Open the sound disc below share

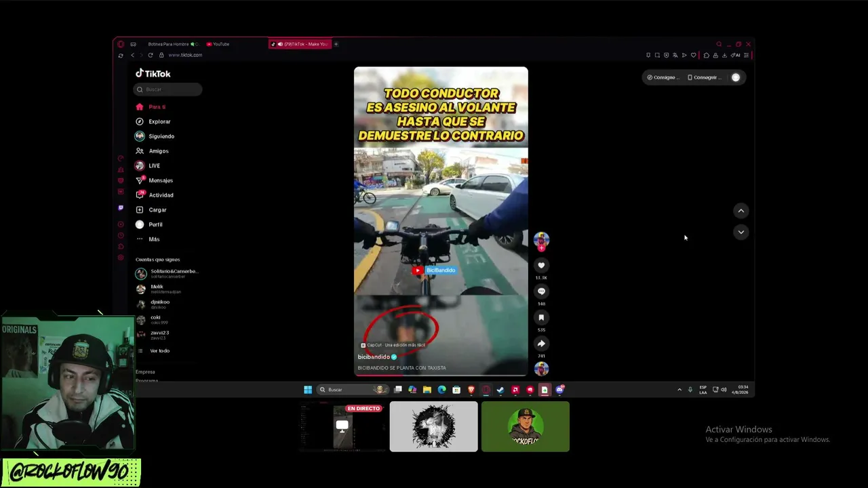tap(541, 368)
